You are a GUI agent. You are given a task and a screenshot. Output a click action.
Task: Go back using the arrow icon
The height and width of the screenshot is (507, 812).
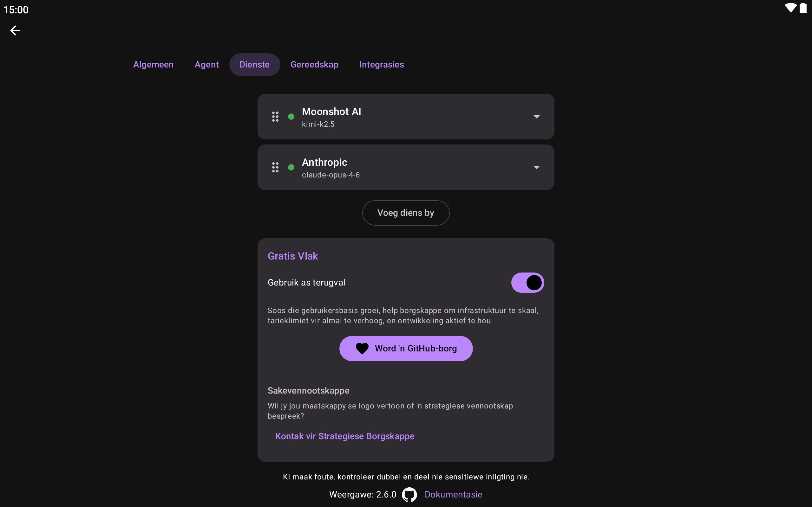coord(15,30)
